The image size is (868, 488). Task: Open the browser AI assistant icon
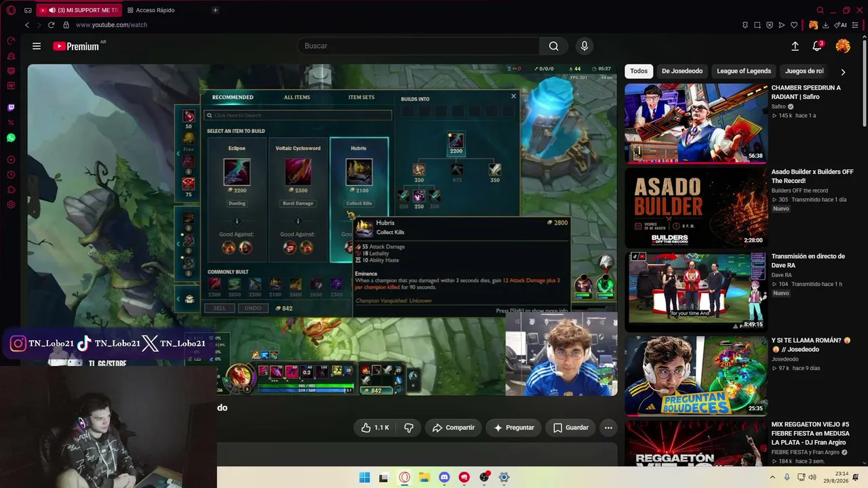point(841,25)
